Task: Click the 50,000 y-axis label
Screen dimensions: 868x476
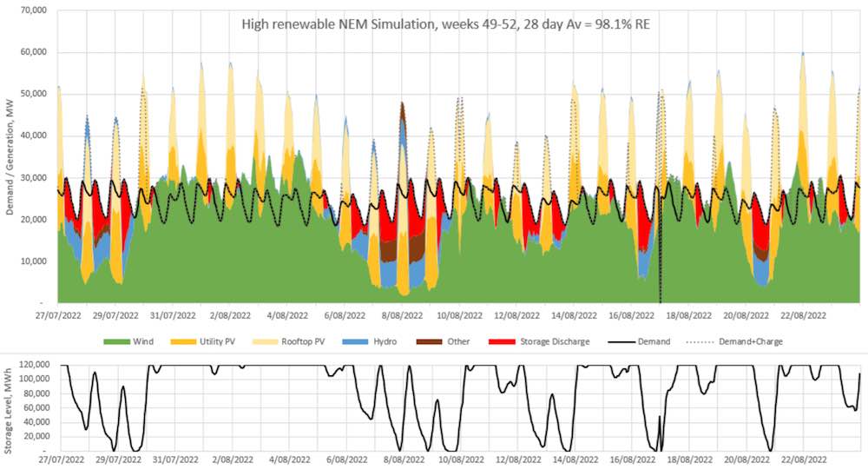Action: click(34, 94)
